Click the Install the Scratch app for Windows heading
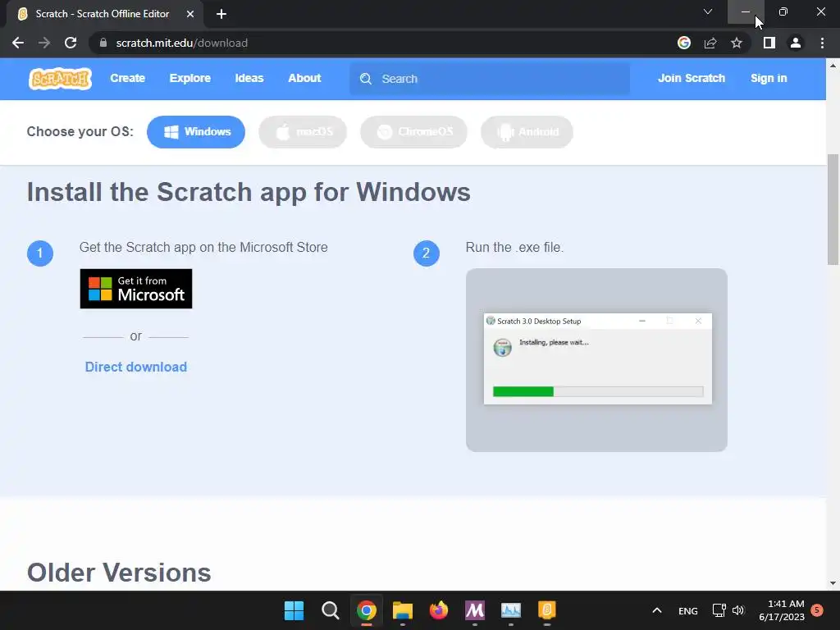This screenshot has height=630, width=840. point(249,192)
